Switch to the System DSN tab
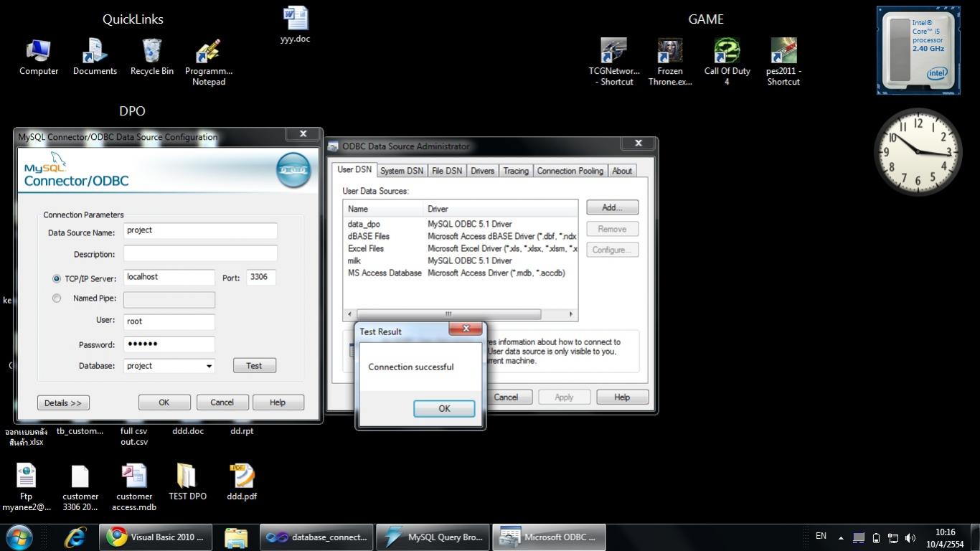Screen dimensions: 980x551 point(402,171)
